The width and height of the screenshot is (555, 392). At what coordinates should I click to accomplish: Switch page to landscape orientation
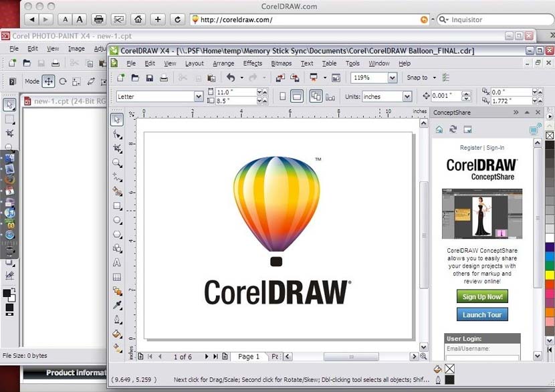(296, 96)
